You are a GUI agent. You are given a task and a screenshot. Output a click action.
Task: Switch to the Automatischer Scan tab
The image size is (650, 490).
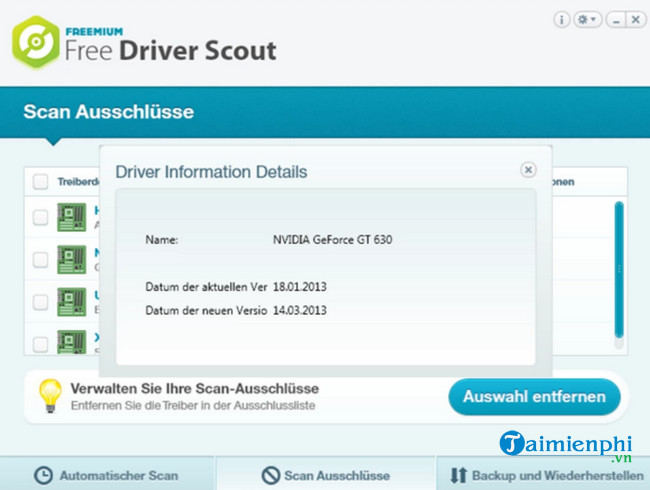click(x=107, y=474)
